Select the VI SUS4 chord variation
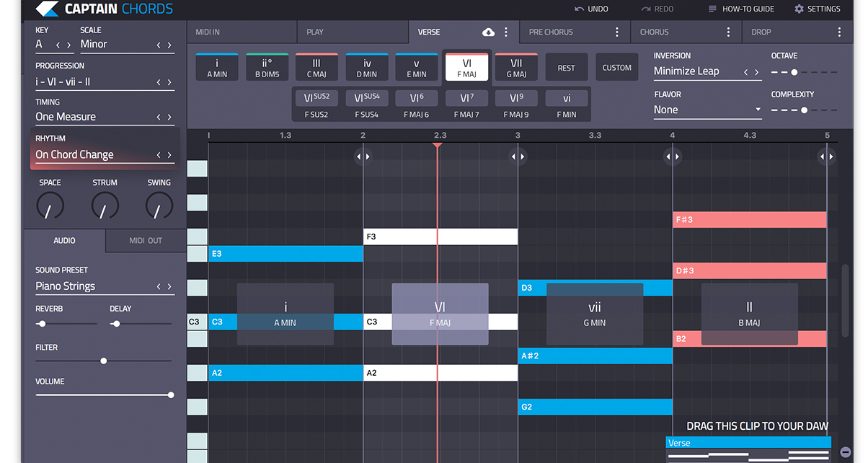868x463 pixels. (367, 97)
